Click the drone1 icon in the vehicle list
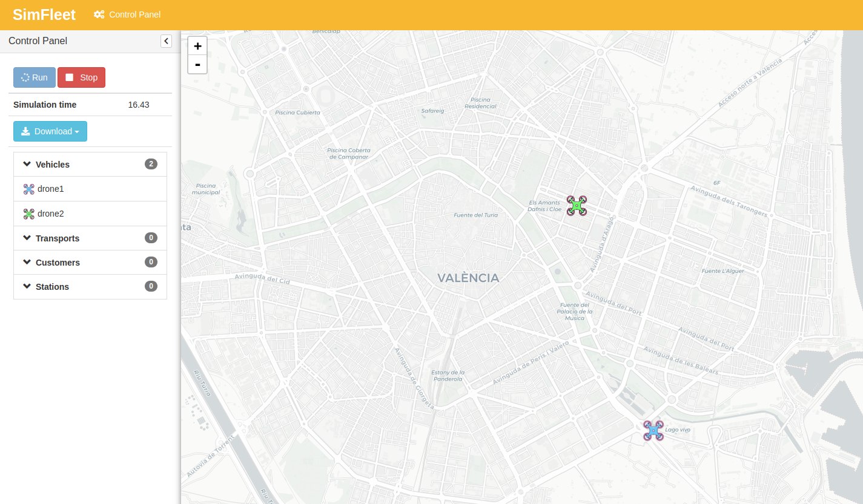 pos(28,189)
